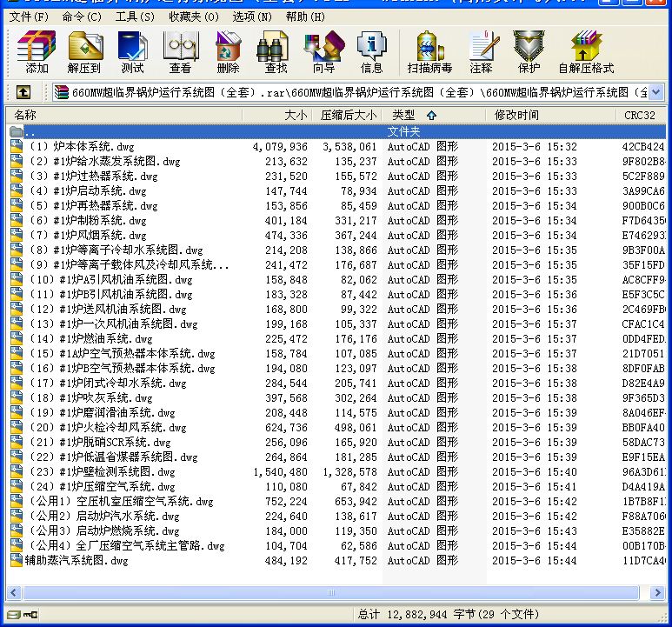Click file icon of (10) #1炉A引风机油系统图.dwg
The width and height of the screenshot is (672, 627).
[x=17, y=279]
